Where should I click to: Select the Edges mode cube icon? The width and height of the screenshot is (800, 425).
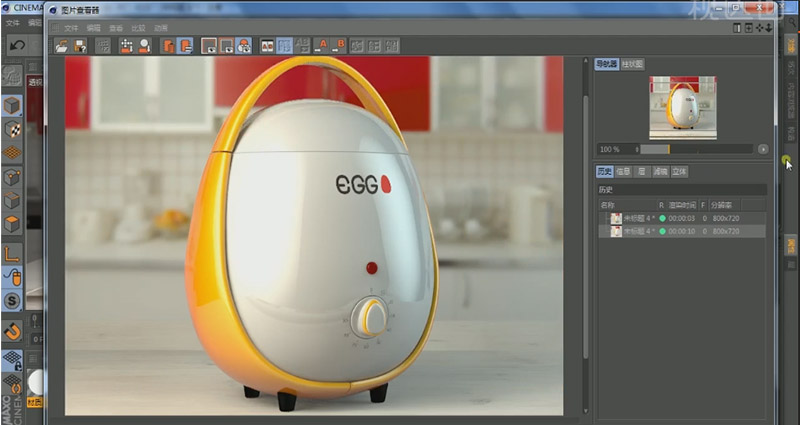[x=12, y=201]
